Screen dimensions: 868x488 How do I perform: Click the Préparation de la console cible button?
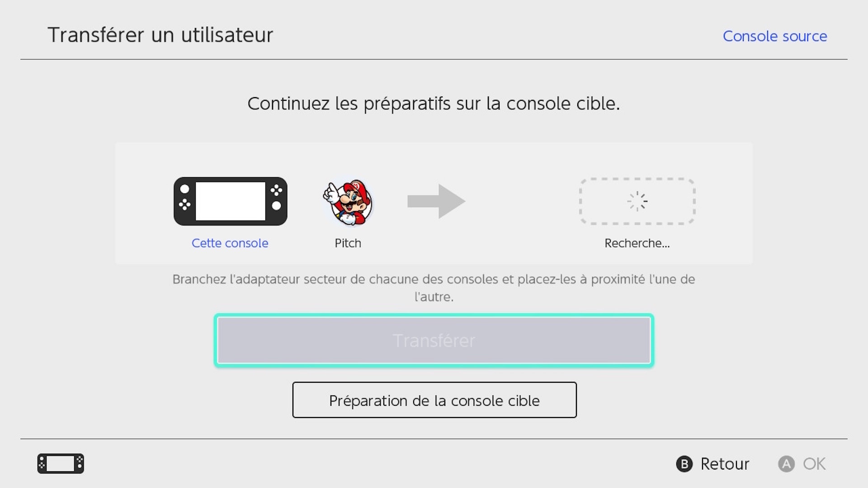434,400
